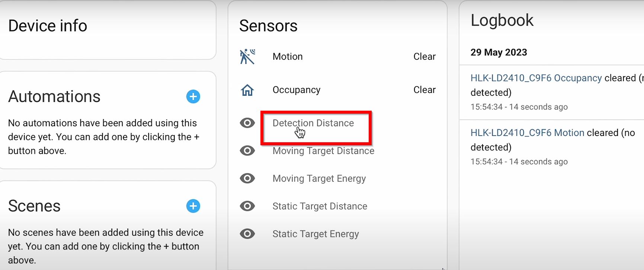Click eye icon beside Static Target Energy
644x270 pixels.
247,234
